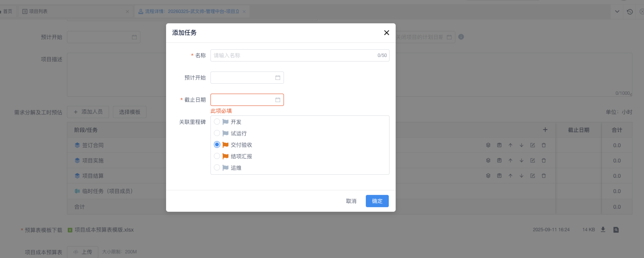Select the 运维 milestone radio button
This screenshot has height=258, width=644.
pyautogui.click(x=217, y=168)
